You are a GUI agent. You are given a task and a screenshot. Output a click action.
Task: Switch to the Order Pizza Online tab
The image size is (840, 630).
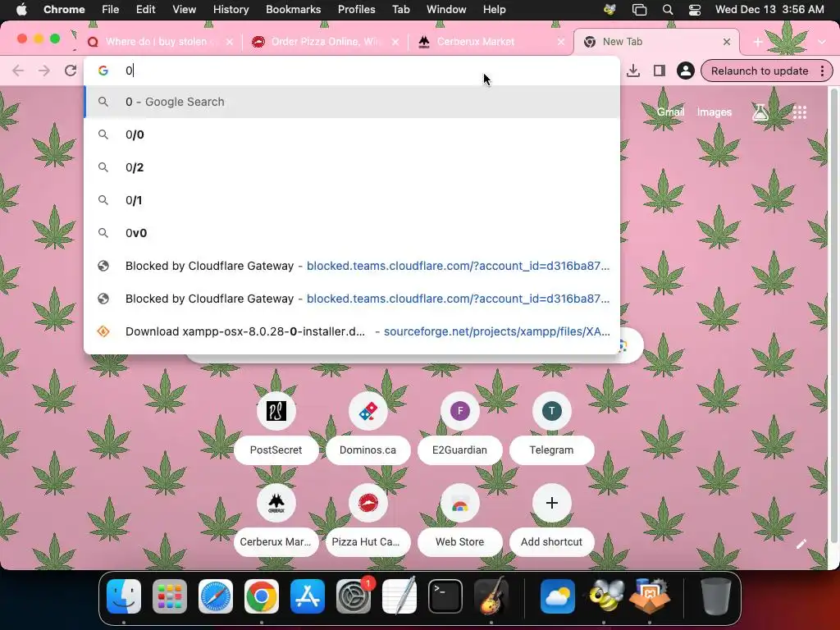point(326,42)
